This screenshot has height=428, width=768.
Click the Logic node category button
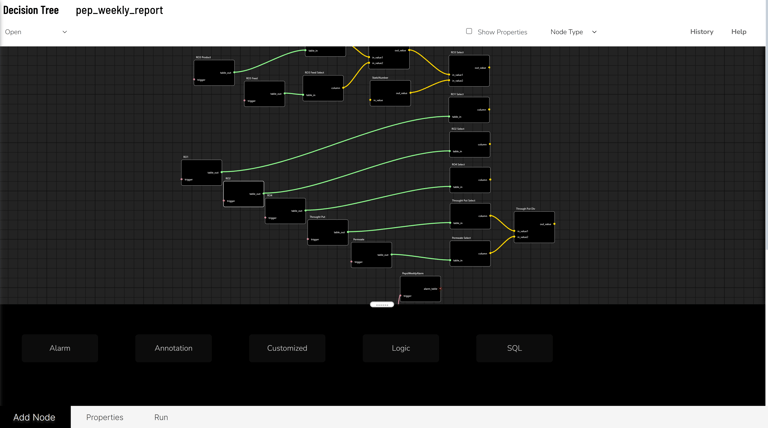(x=401, y=348)
